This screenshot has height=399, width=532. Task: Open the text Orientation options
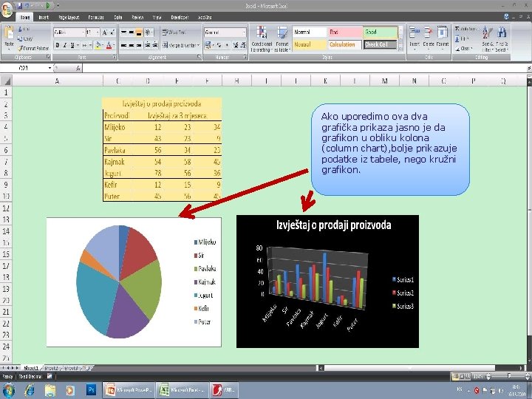[149, 33]
